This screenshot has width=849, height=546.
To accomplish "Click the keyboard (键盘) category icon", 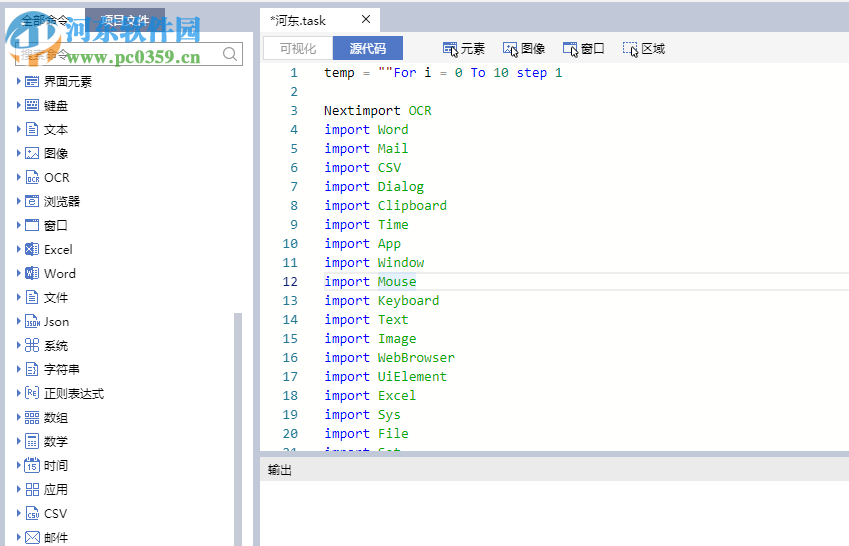I will 32,105.
